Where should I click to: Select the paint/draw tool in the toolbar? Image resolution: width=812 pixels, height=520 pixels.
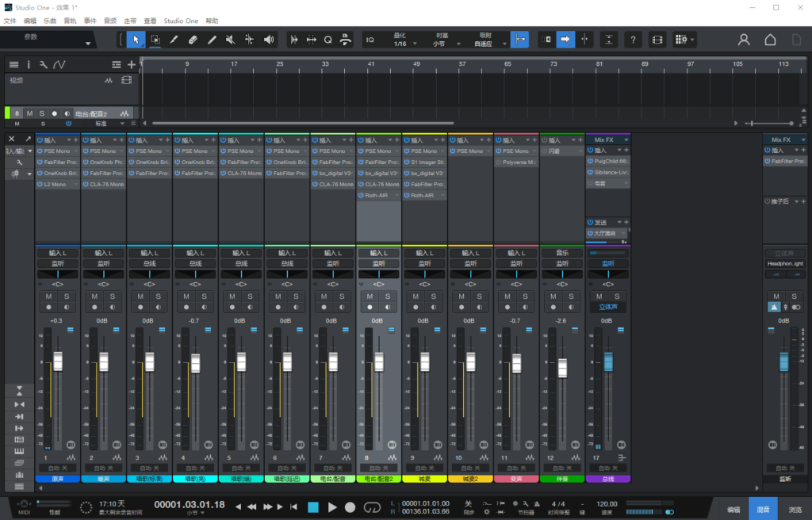point(173,40)
